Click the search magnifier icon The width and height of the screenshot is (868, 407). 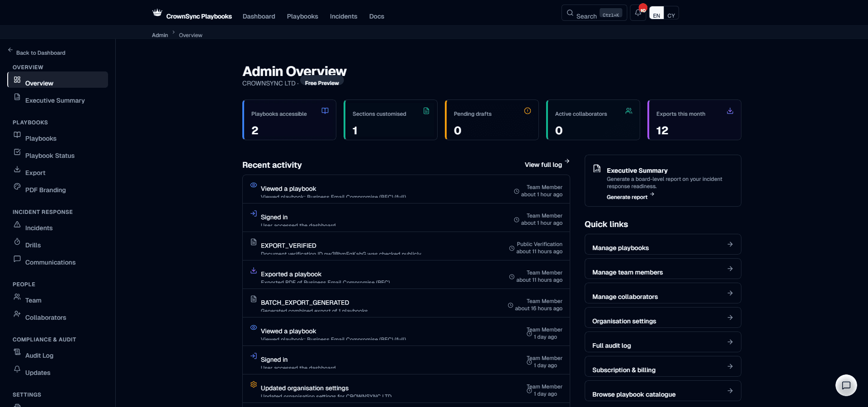pos(570,13)
